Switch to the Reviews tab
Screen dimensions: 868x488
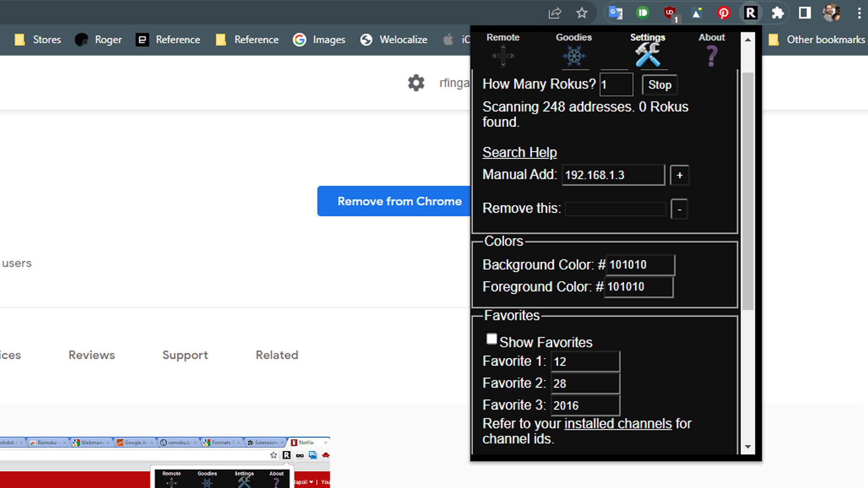[x=92, y=355]
